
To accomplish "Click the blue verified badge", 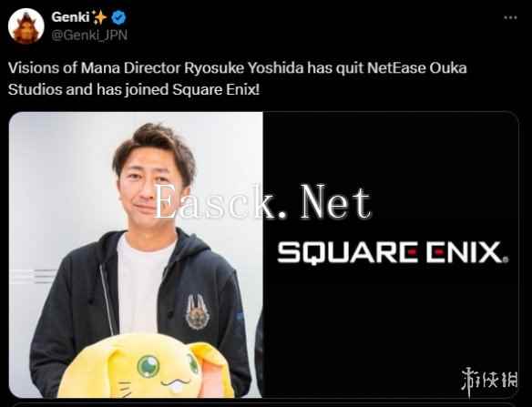I will tap(118, 17).
